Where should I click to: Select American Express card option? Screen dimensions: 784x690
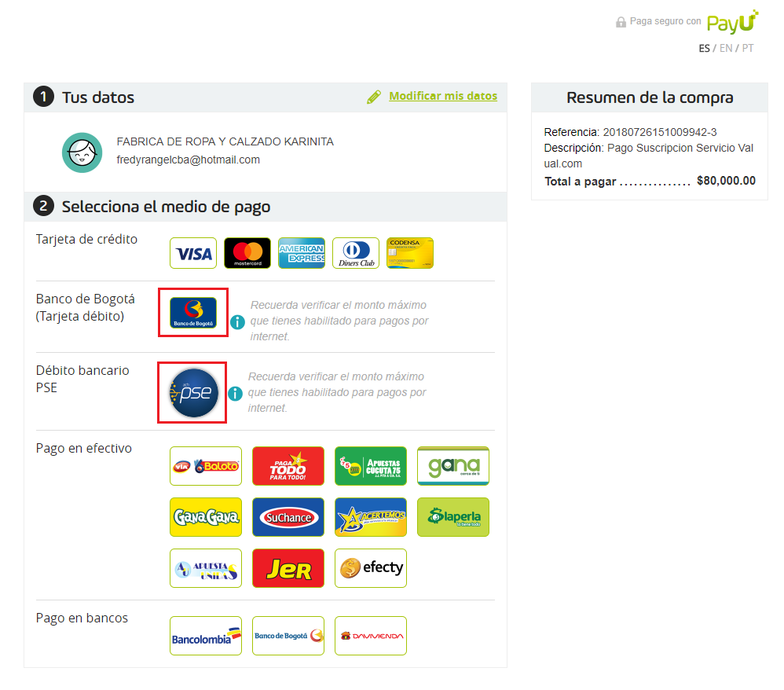point(302,253)
